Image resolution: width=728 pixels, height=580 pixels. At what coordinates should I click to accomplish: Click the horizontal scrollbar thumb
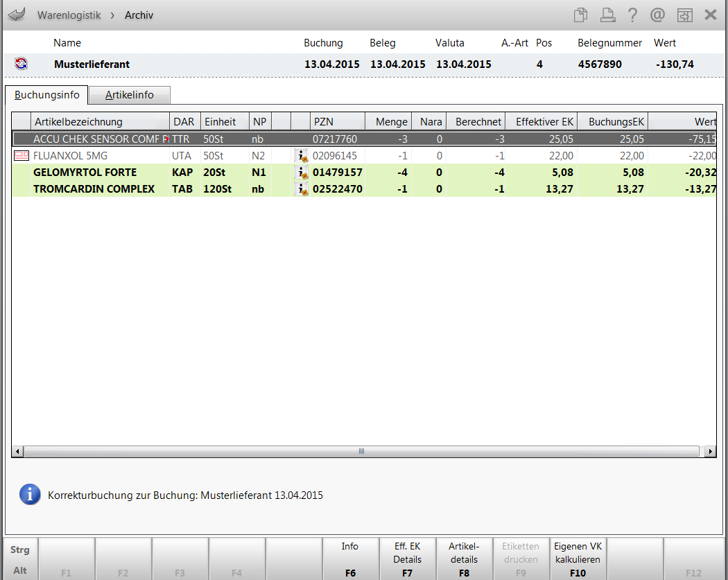(361, 451)
